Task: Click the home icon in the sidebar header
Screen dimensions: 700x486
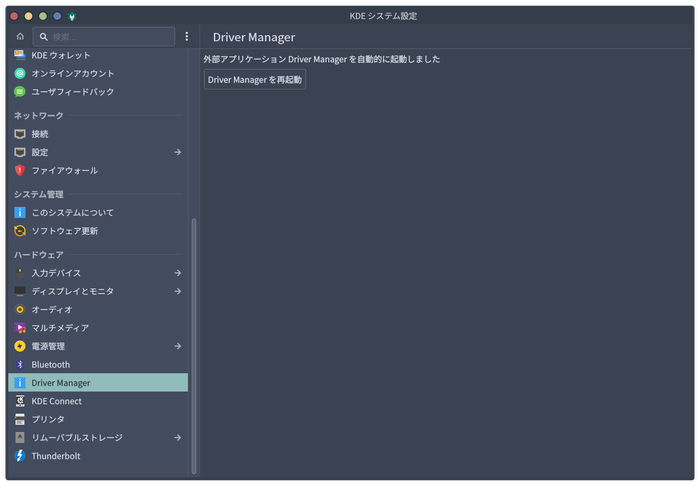Action: tap(20, 37)
